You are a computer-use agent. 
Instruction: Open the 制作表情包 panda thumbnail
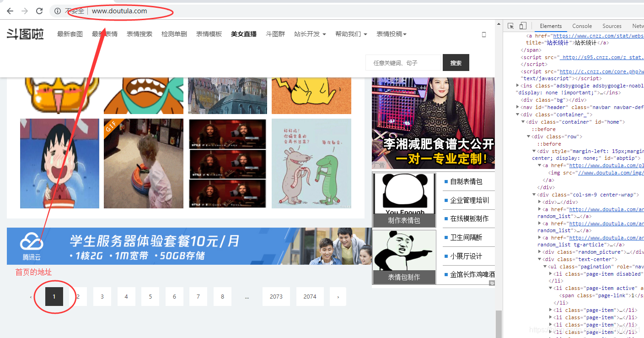(x=404, y=200)
